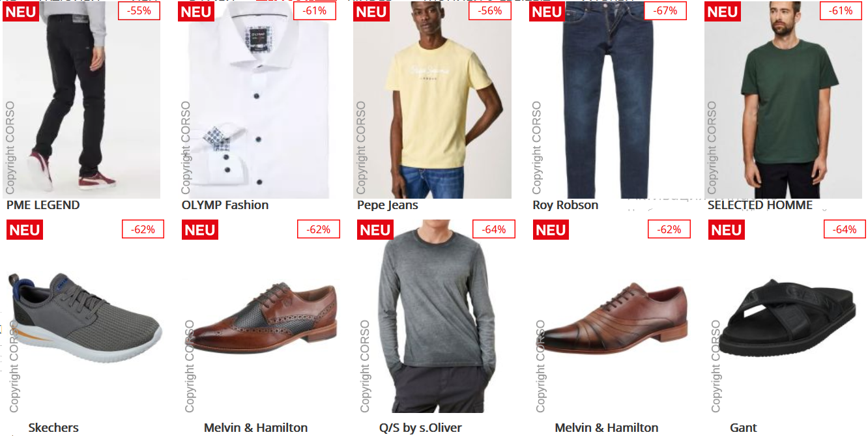Open the grey Skechers sneaker image

[x=85, y=317]
